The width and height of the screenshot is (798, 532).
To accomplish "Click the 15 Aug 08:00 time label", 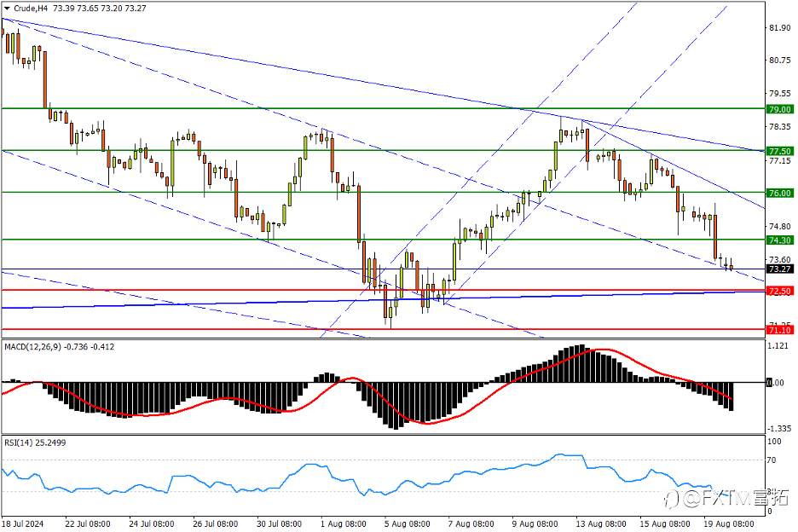I will coord(665,523).
